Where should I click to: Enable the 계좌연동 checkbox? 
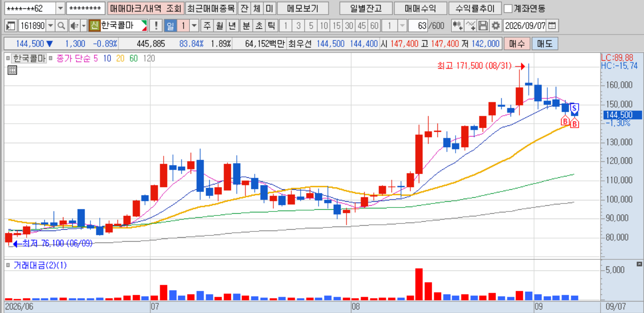click(508, 8)
